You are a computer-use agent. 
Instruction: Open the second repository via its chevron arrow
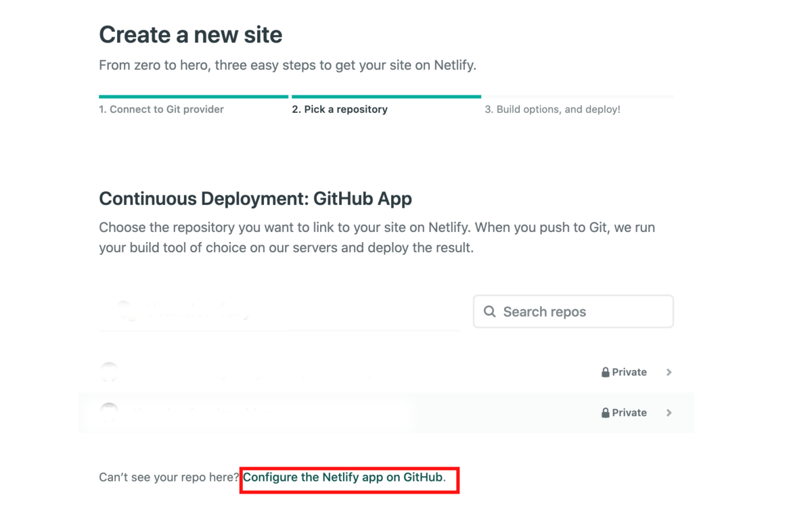point(669,413)
